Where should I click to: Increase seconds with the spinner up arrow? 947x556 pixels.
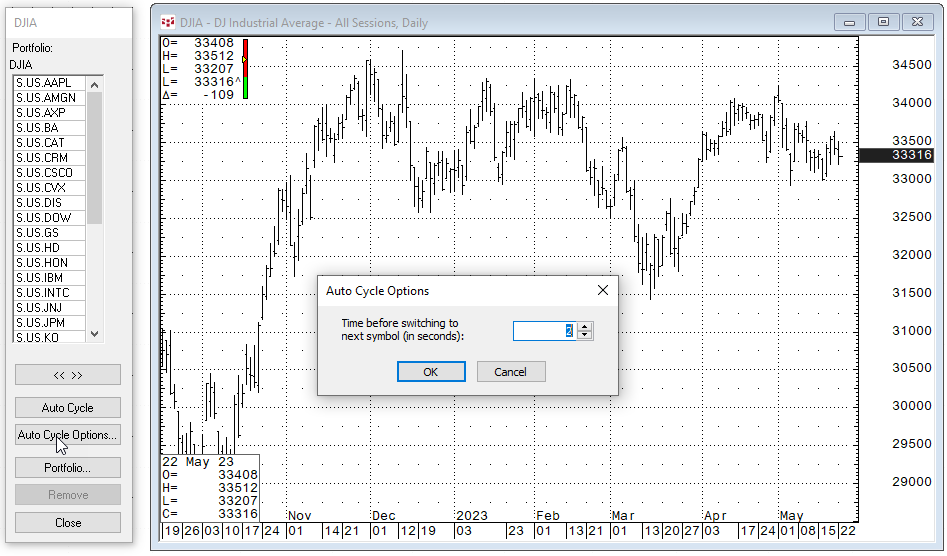(585, 326)
